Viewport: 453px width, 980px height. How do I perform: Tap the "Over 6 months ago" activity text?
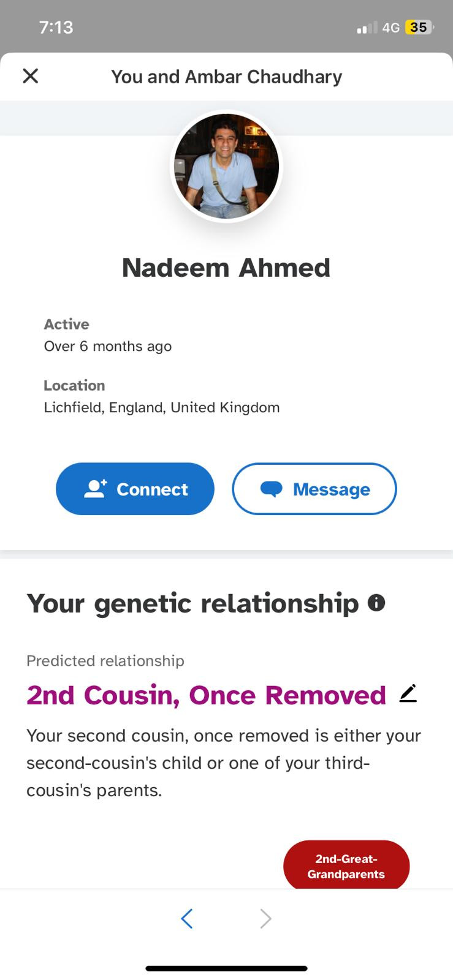coord(107,346)
